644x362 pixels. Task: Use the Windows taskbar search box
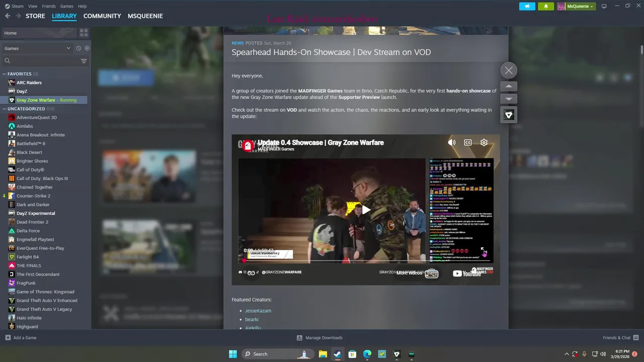277,354
